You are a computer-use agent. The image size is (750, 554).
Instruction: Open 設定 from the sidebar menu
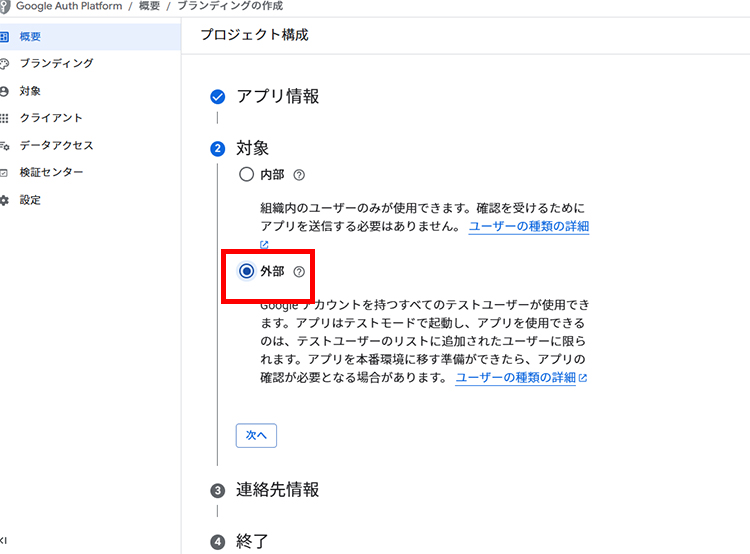(x=30, y=200)
